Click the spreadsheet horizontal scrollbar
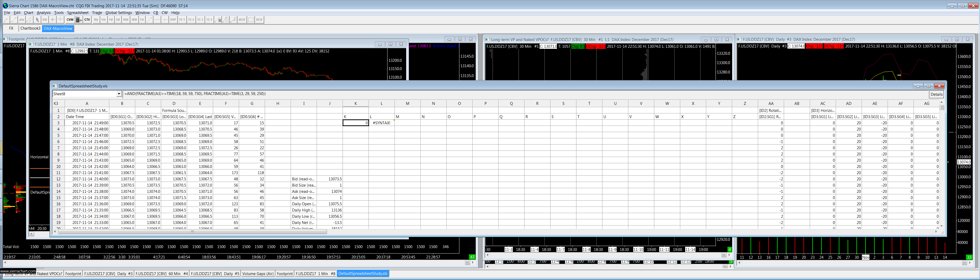This screenshot has height=280, width=980. tap(192, 231)
